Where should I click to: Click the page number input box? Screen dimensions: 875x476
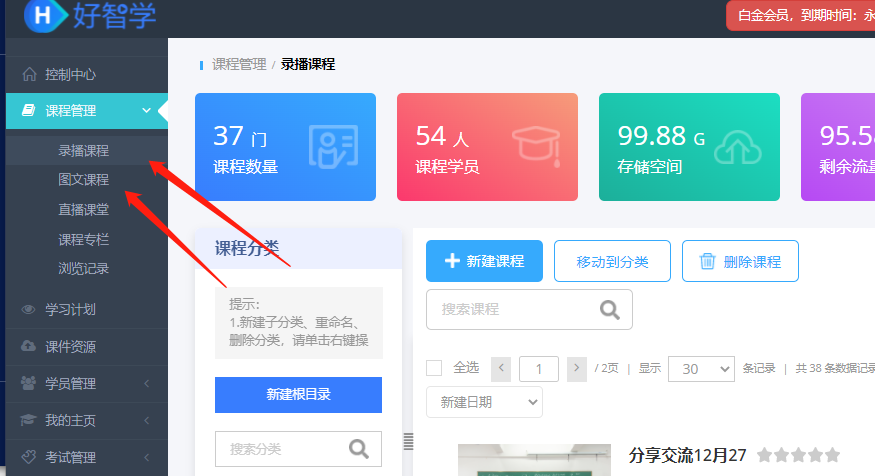click(x=539, y=369)
